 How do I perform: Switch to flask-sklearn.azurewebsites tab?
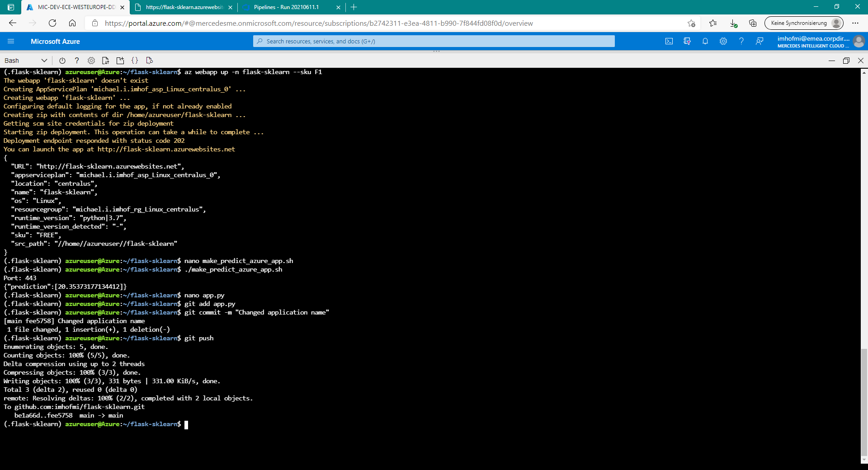[x=183, y=7]
